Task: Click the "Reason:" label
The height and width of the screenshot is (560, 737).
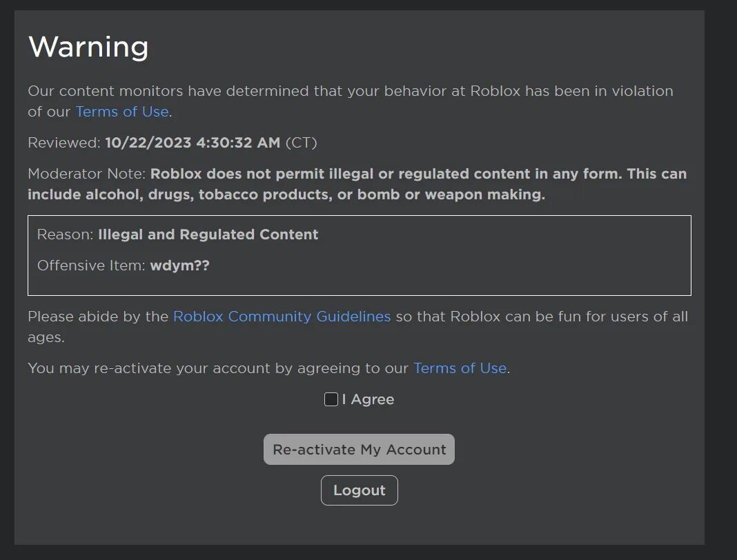Action: tap(65, 234)
